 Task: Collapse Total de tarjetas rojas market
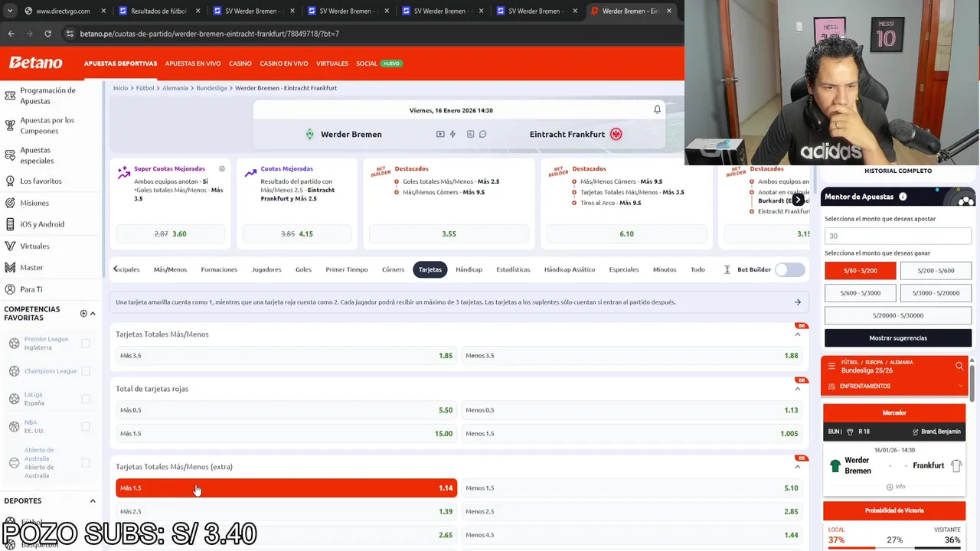[x=797, y=389]
